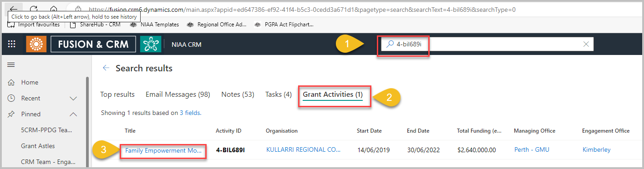Click the teal NIAA turtle logo
This screenshot has height=169, width=644.
pyautogui.click(x=151, y=44)
